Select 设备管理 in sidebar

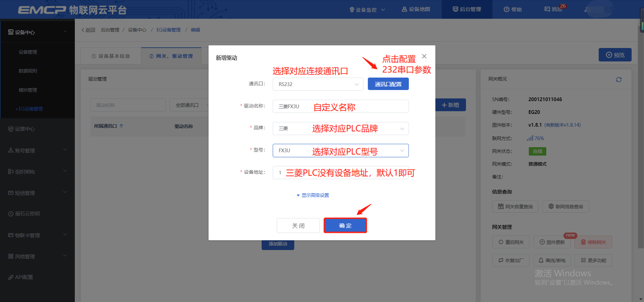click(x=28, y=52)
